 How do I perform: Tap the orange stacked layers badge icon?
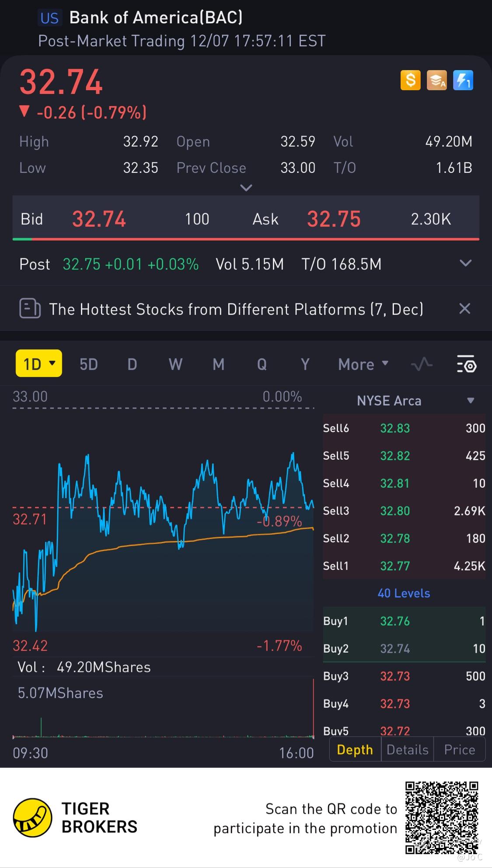pyautogui.click(x=436, y=80)
